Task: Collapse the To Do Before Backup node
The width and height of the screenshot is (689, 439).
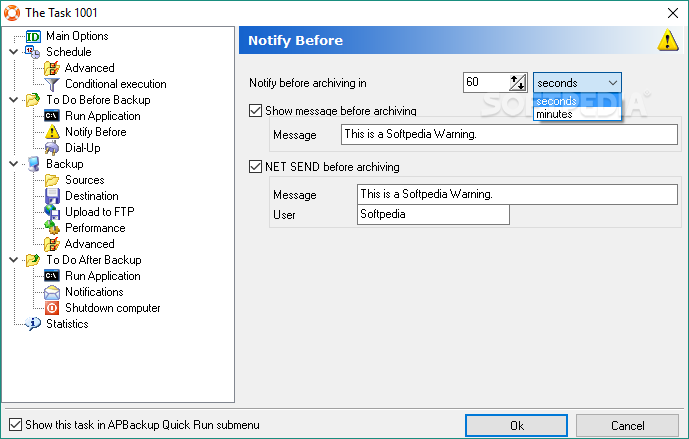Action: click(14, 100)
